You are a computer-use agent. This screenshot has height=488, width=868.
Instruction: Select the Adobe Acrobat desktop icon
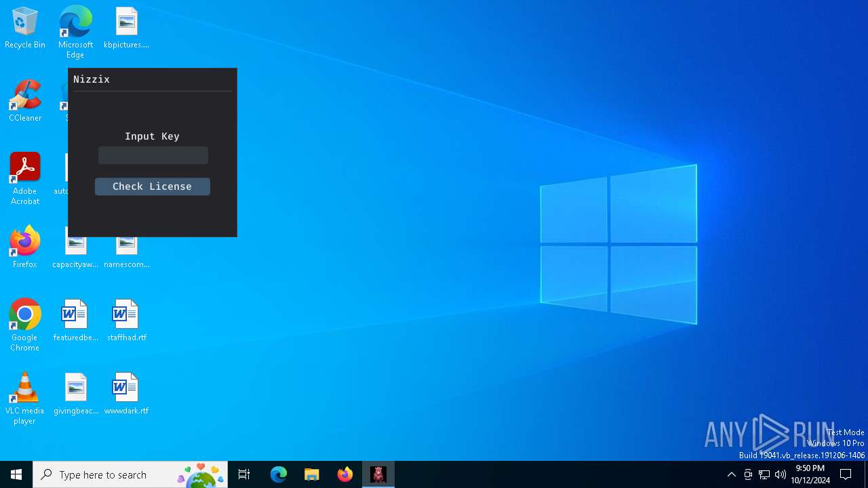(25, 179)
